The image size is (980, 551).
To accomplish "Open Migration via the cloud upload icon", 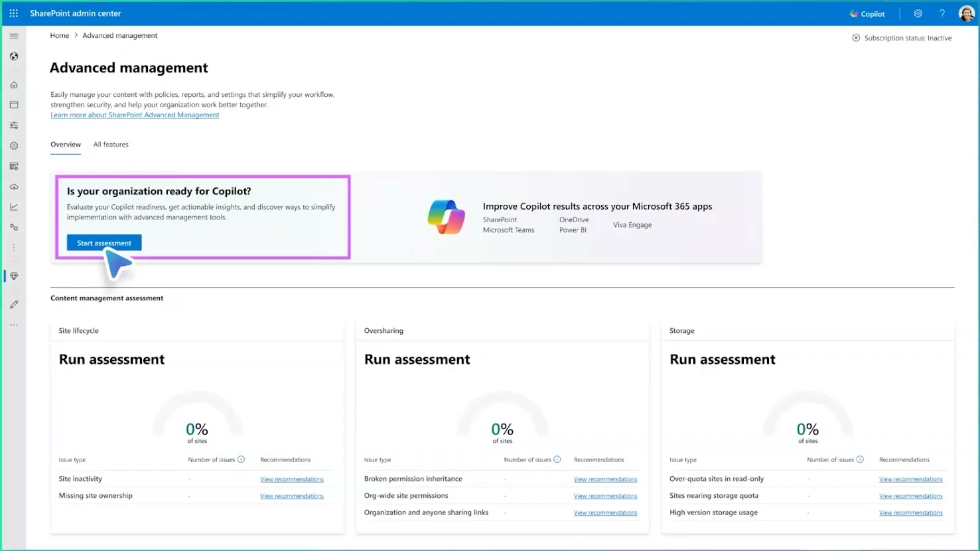I will click(14, 187).
